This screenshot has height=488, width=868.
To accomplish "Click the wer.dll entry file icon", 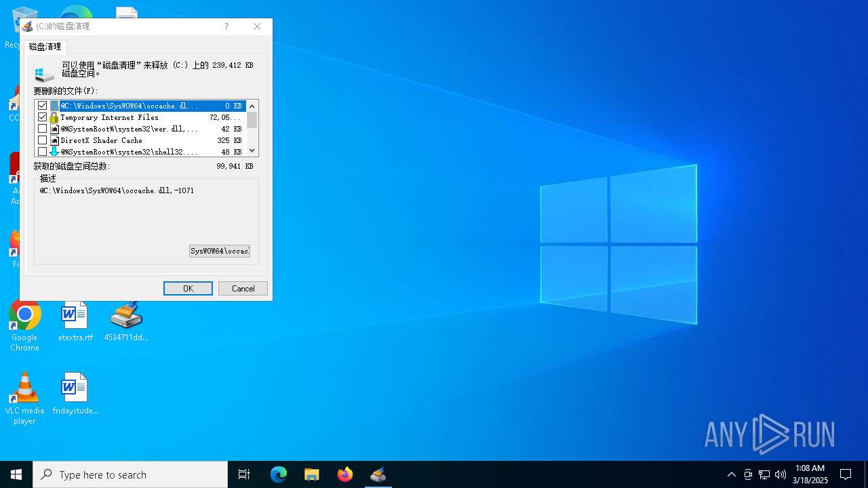I will click(x=54, y=129).
